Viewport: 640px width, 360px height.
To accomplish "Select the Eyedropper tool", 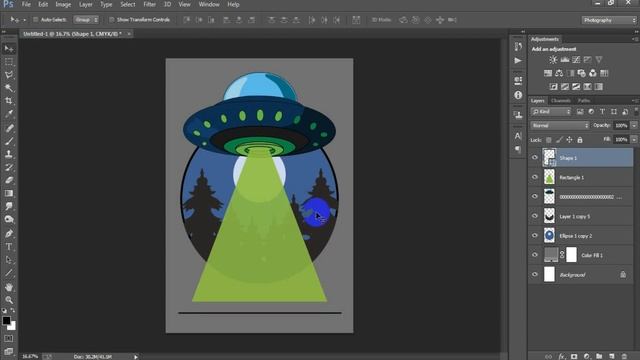I will [x=9, y=114].
